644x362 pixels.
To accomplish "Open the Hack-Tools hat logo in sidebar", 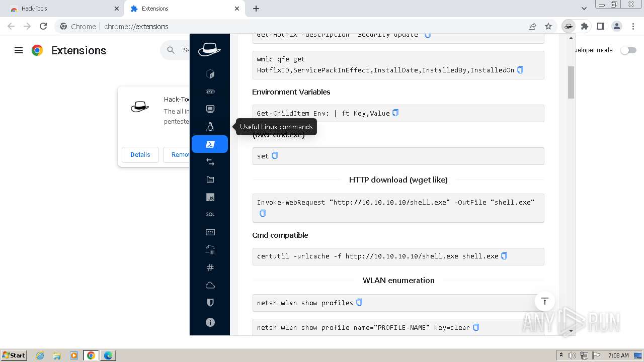I will (x=209, y=49).
